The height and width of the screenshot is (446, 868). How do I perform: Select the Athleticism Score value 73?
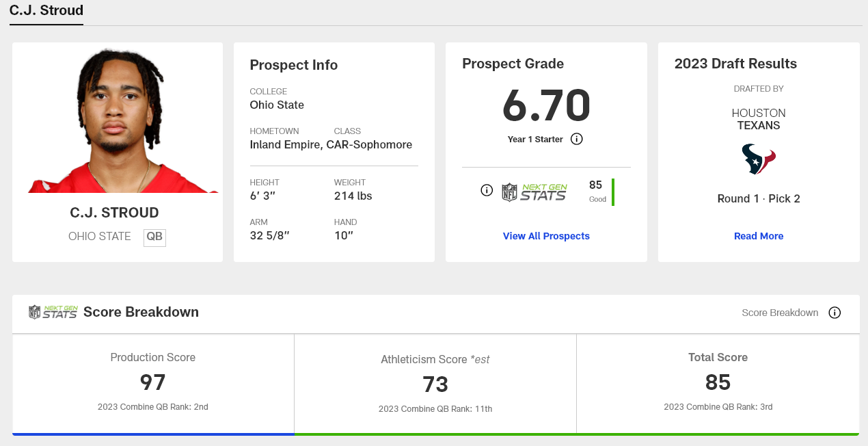point(435,384)
